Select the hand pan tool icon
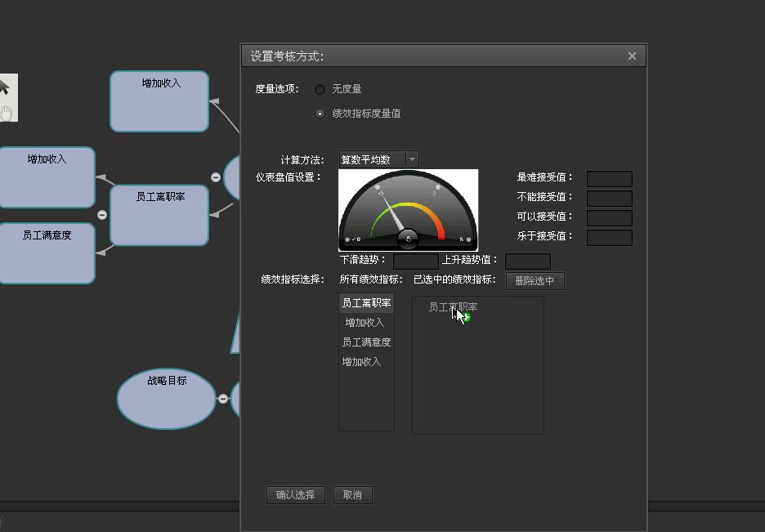The image size is (765, 532). (6, 113)
